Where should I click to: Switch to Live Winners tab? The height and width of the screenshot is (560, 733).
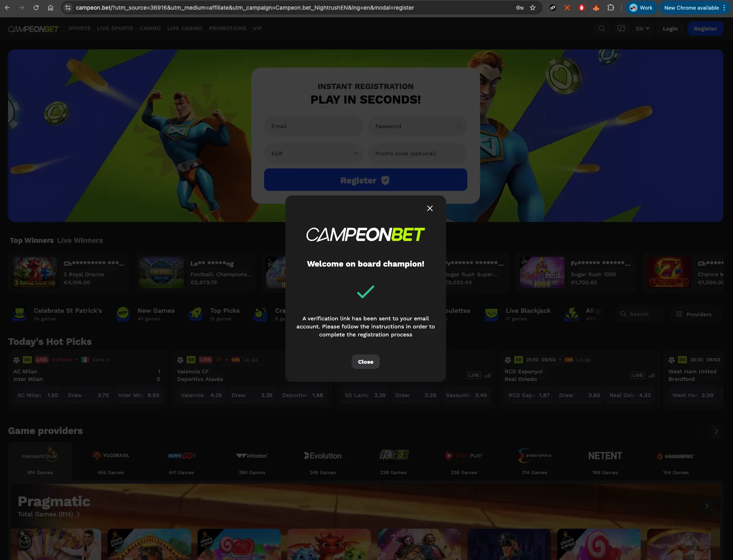click(80, 240)
